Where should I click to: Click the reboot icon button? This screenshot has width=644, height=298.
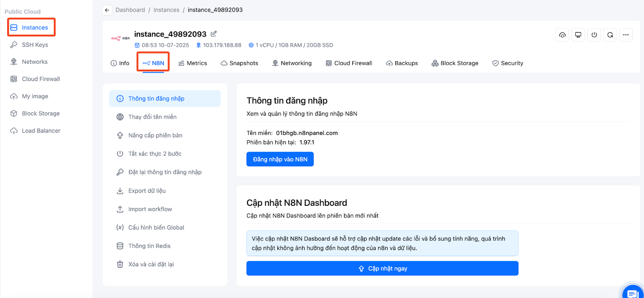pyautogui.click(x=610, y=35)
